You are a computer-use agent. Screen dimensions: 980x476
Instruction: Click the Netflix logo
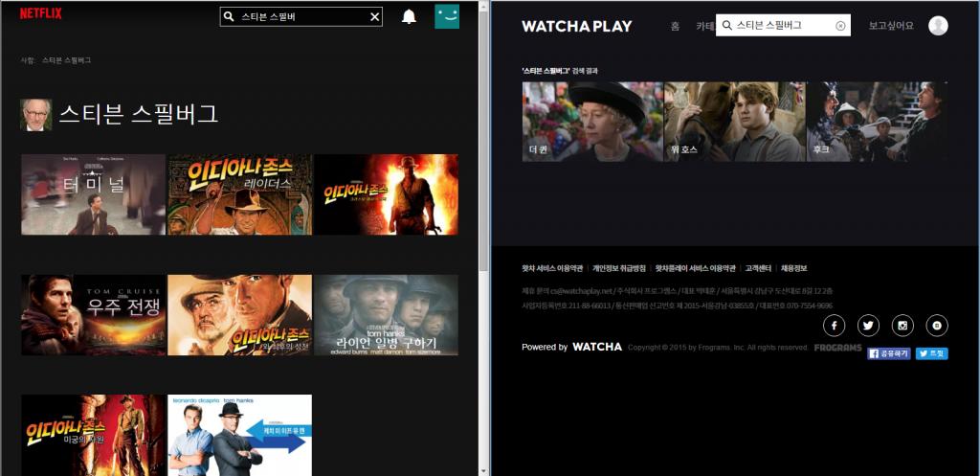(x=40, y=13)
